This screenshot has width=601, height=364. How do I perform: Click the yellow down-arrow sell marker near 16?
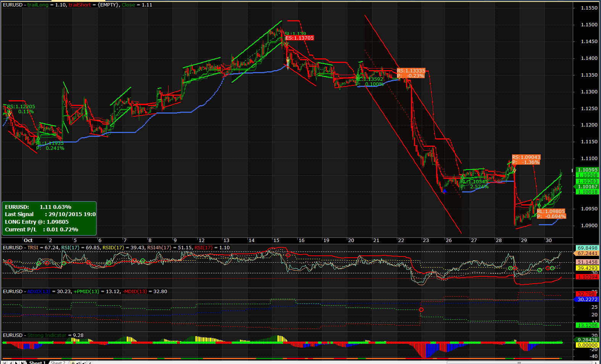coord(288,61)
